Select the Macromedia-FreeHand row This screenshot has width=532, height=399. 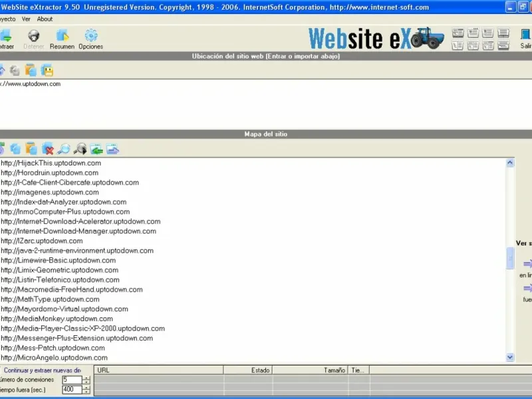[x=72, y=289]
